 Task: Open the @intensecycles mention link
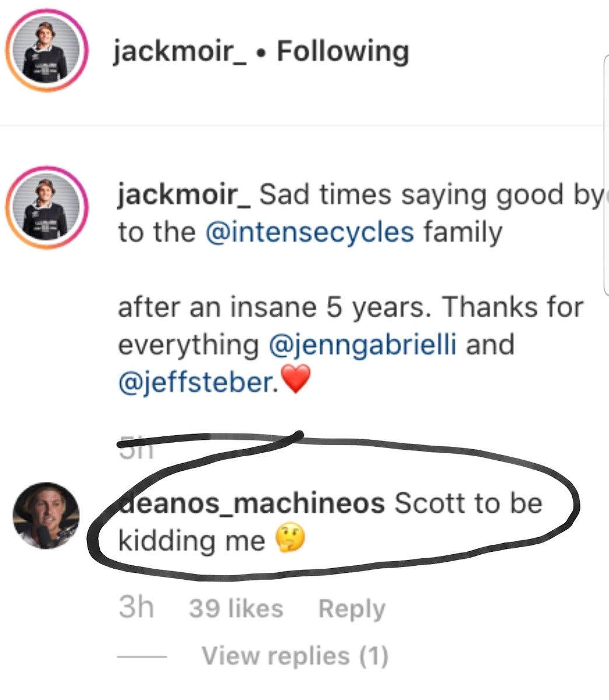pyautogui.click(x=309, y=232)
